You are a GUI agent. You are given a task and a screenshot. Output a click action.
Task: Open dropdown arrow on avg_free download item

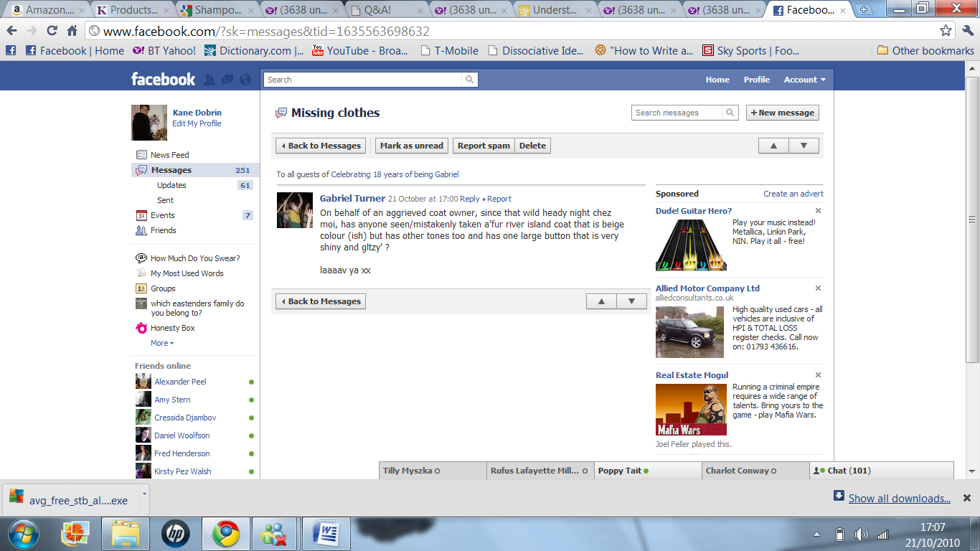click(144, 493)
